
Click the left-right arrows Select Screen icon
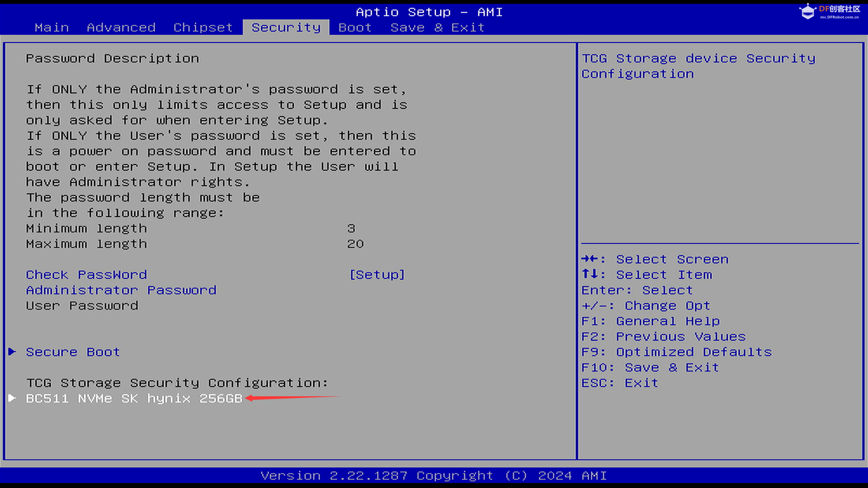[x=590, y=259]
